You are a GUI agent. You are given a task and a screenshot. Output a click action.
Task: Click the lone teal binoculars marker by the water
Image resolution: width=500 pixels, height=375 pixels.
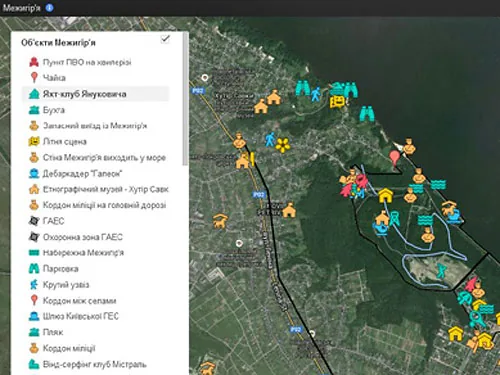pyautogui.click(x=367, y=113)
